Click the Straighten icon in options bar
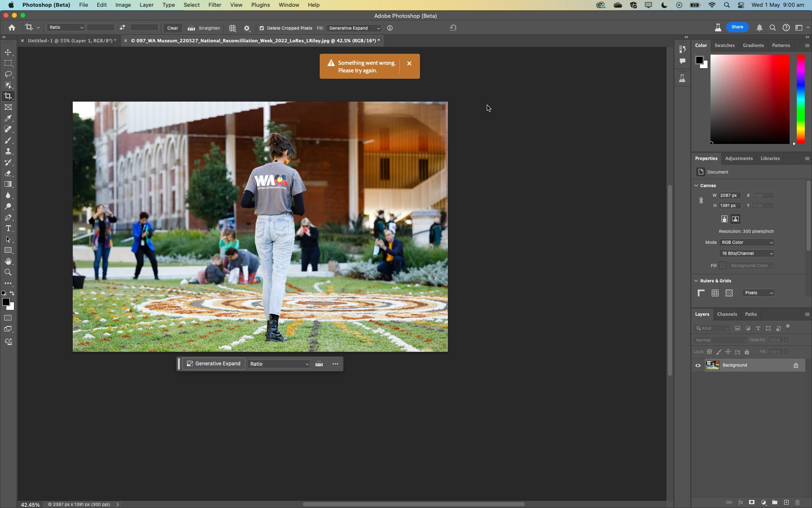 point(191,28)
